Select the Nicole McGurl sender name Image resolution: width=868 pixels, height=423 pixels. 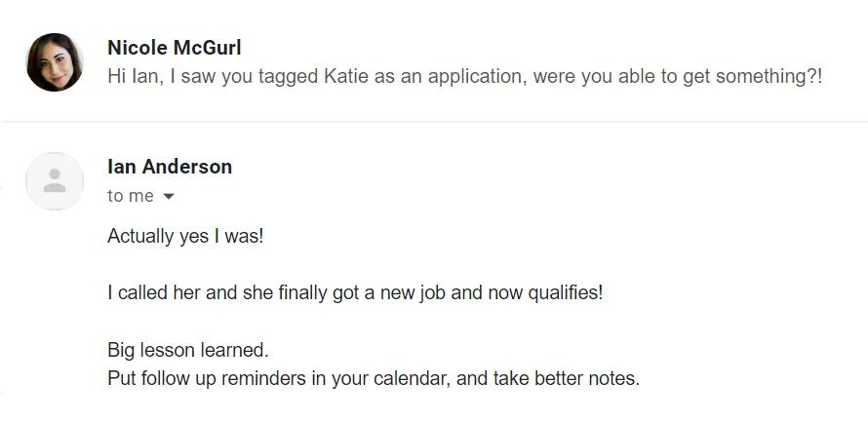click(174, 48)
